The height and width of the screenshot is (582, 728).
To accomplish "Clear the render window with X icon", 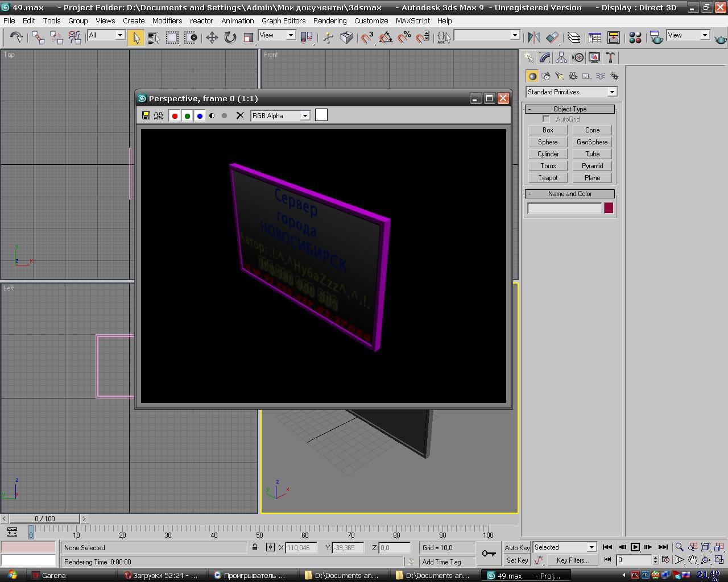I will 240,115.
